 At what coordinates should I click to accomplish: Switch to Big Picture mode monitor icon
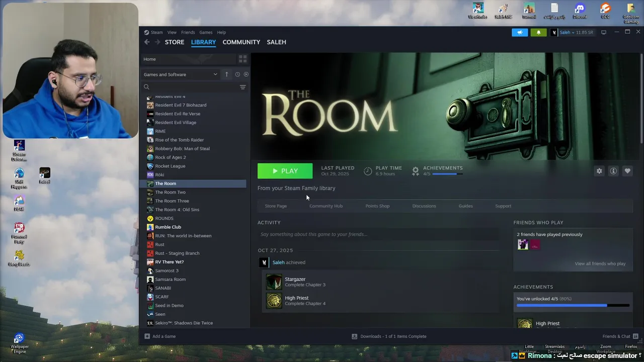point(604,32)
